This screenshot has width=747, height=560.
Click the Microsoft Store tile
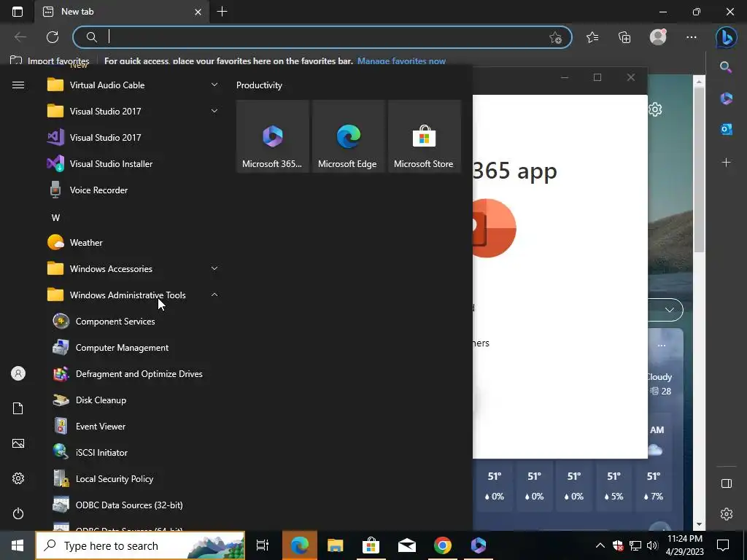click(424, 136)
